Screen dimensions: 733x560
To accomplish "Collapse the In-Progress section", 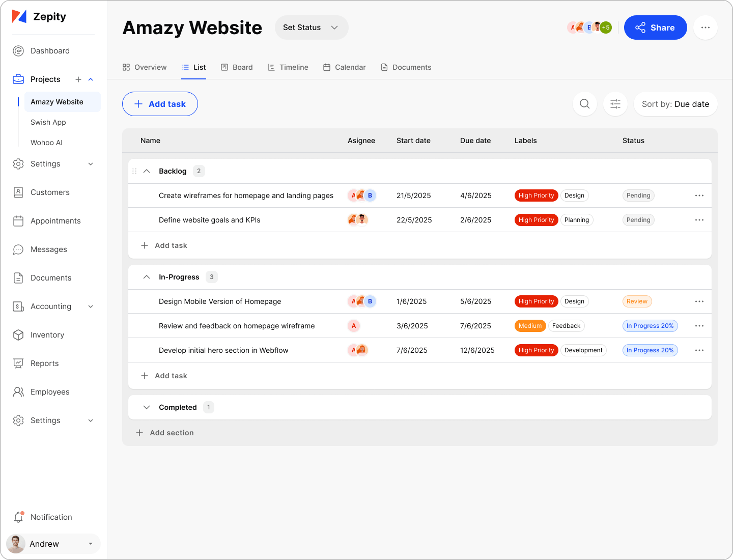I will [x=147, y=277].
